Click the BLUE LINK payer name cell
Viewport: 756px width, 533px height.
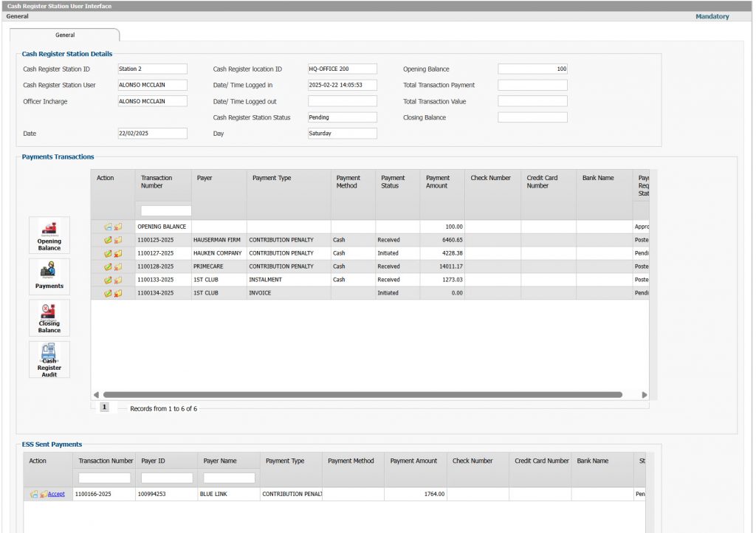coord(229,494)
